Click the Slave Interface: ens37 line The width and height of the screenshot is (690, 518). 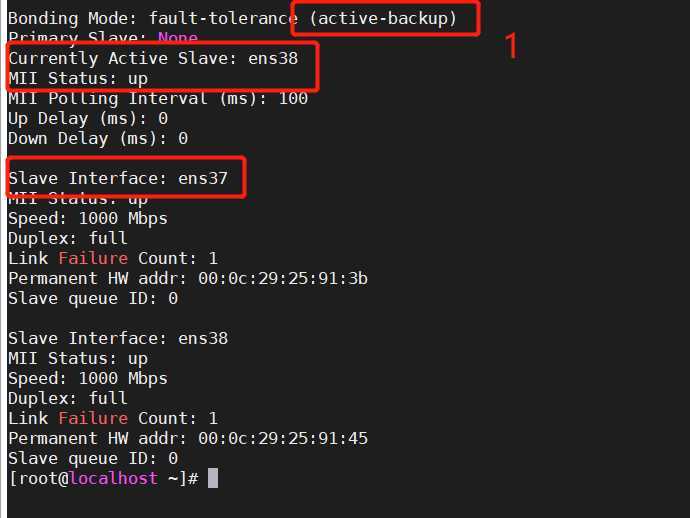(x=118, y=178)
